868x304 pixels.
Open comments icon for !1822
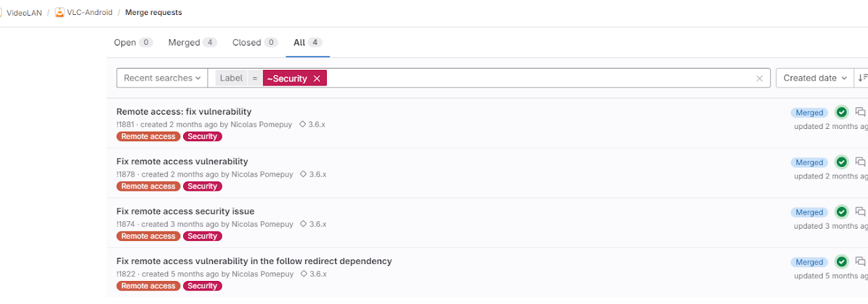860,261
